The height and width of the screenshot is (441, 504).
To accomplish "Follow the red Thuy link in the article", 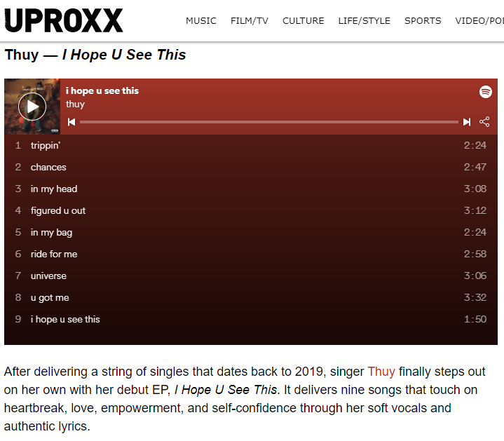I will (381, 372).
